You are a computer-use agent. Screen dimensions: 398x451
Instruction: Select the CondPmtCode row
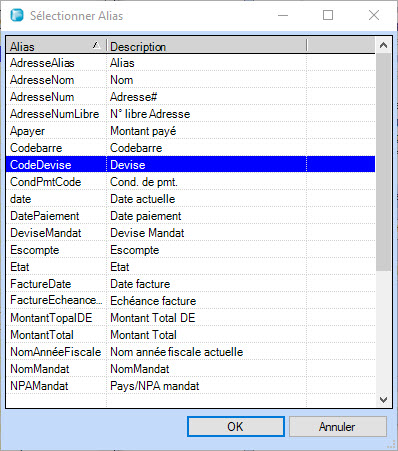point(190,182)
